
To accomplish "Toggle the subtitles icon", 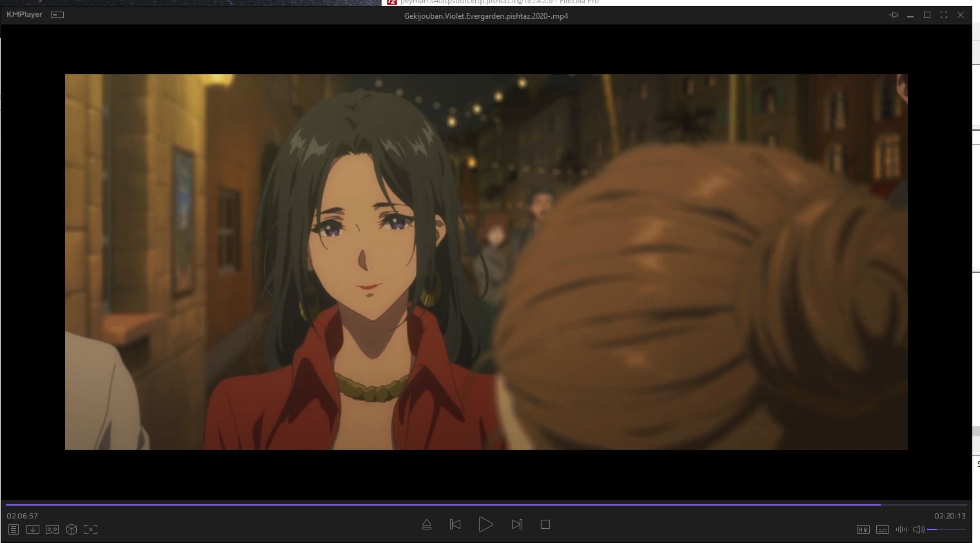I will tap(883, 529).
